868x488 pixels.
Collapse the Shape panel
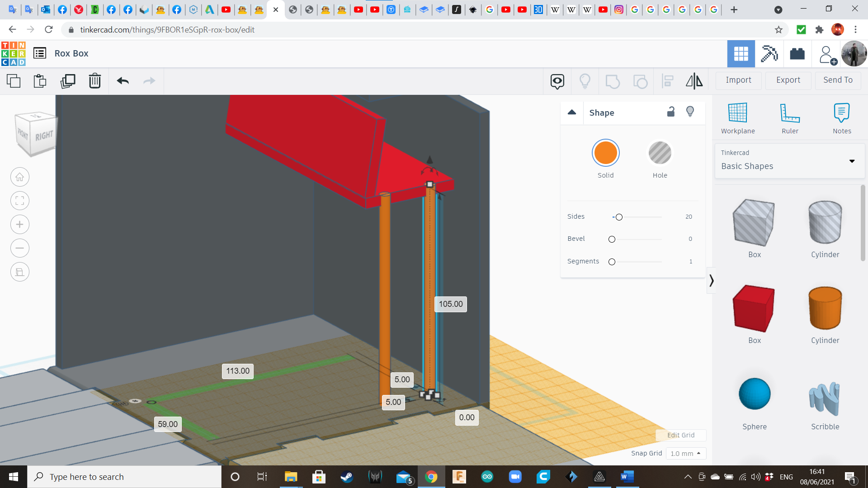pos(572,113)
